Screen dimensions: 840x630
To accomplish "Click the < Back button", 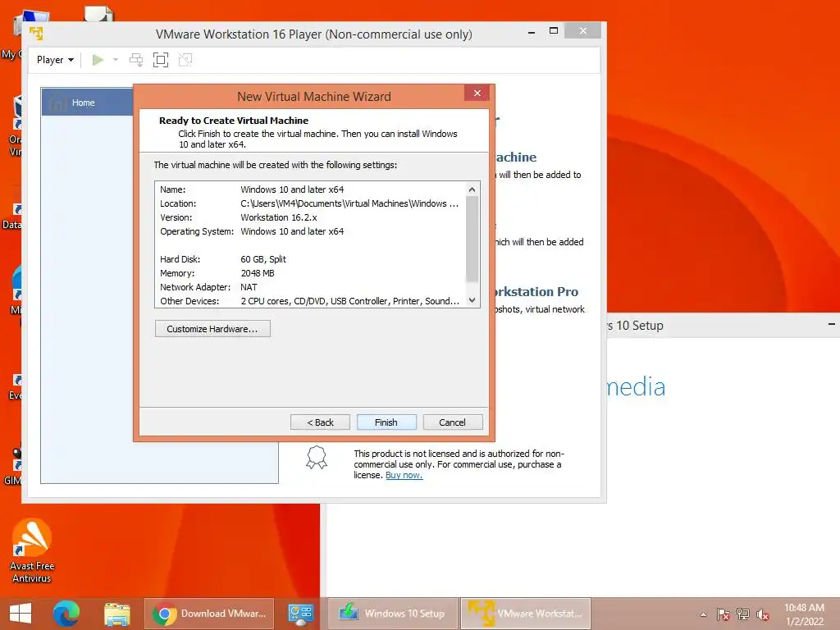I will coord(321,422).
